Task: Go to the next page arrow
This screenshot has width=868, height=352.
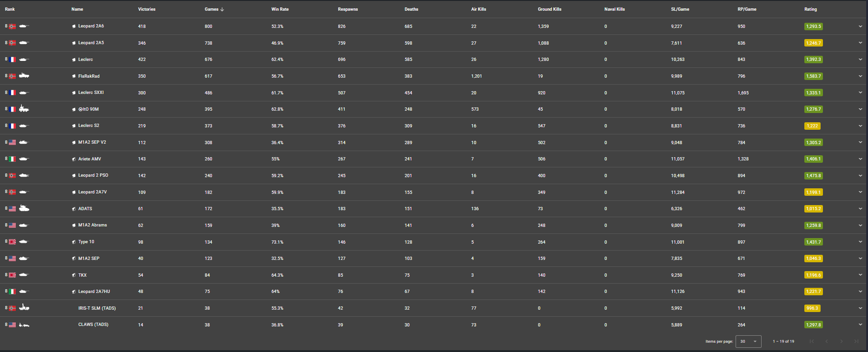Action: click(842, 341)
